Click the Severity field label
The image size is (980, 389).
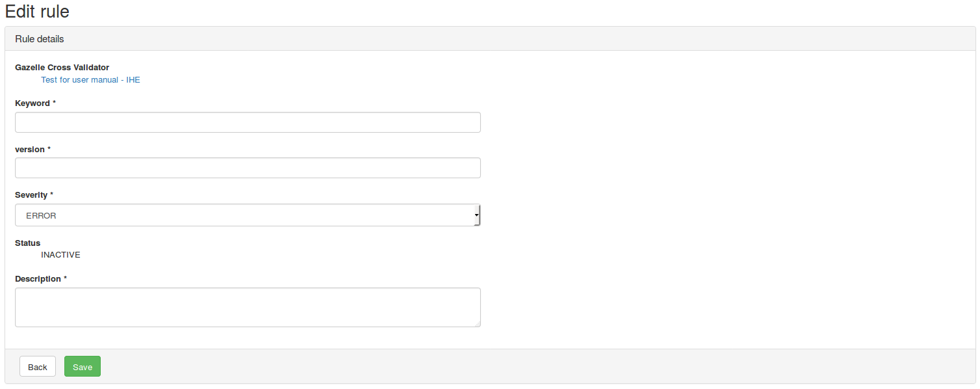tap(31, 195)
